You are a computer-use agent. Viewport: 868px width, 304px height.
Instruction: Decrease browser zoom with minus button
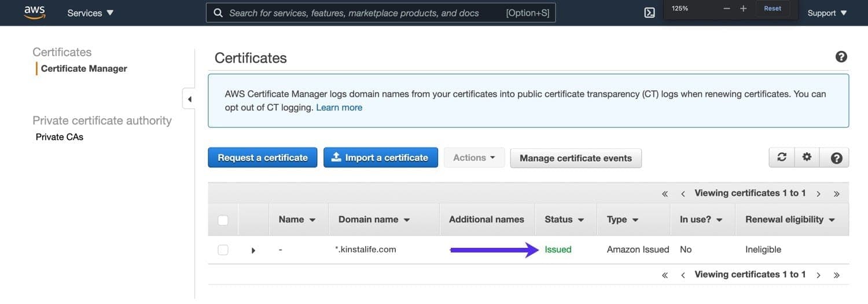click(x=727, y=9)
